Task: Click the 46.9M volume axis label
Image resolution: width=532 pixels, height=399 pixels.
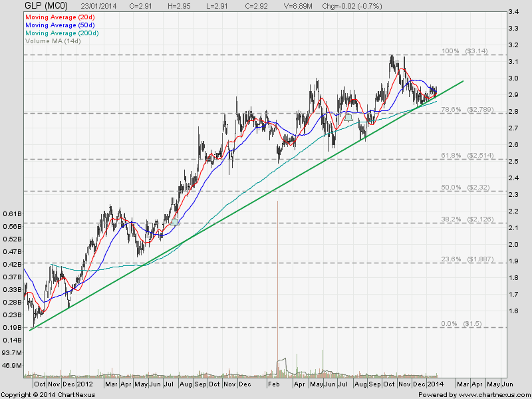Action: (12, 365)
